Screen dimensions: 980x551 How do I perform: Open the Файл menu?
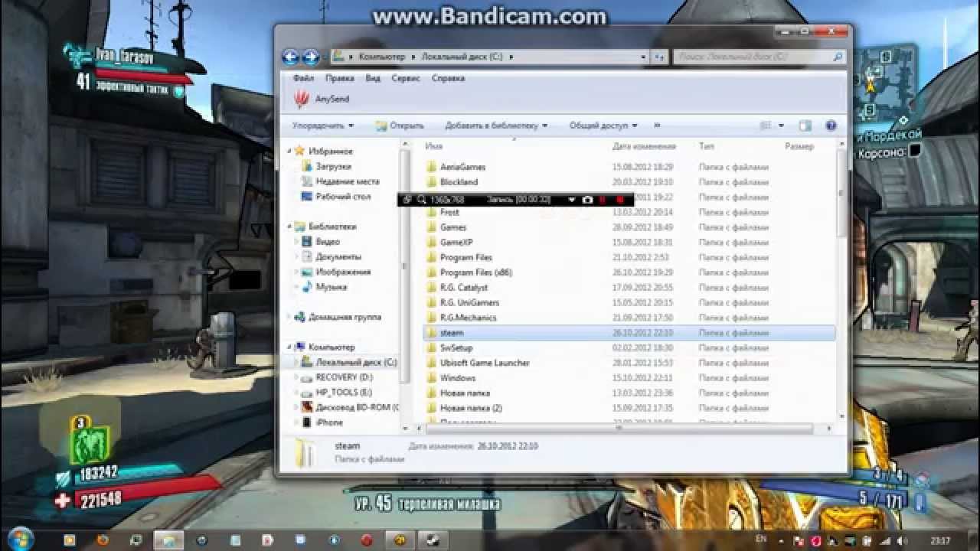(x=303, y=78)
